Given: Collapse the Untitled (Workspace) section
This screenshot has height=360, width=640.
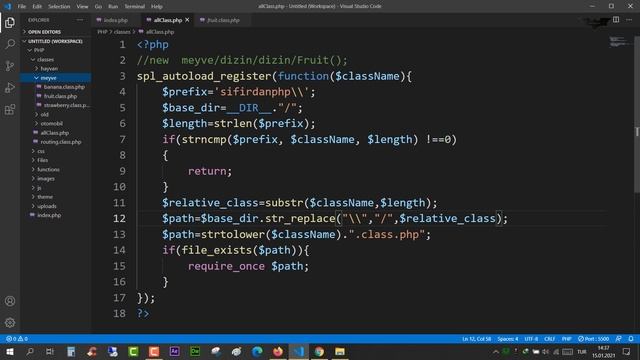Looking at the screenshot, I should pyautogui.click(x=56, y=41).
